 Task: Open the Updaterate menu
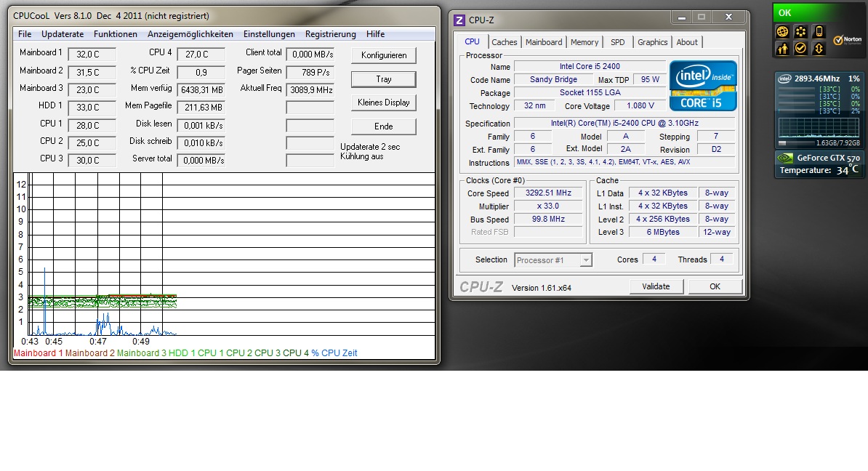[63, 34]
